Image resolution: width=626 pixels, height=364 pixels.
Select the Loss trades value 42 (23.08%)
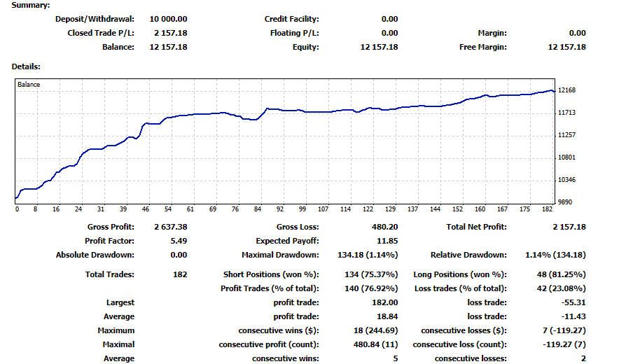(562, 288)
